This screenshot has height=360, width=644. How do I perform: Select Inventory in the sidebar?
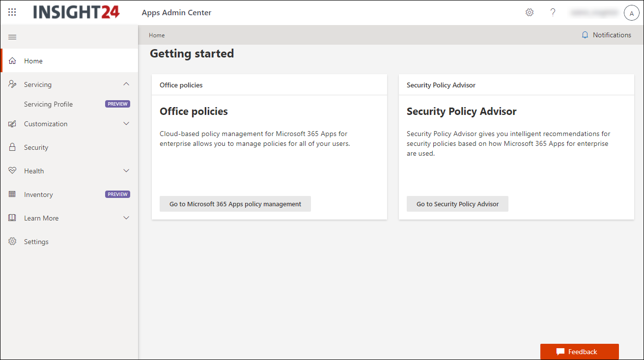[x=69, y=194]
